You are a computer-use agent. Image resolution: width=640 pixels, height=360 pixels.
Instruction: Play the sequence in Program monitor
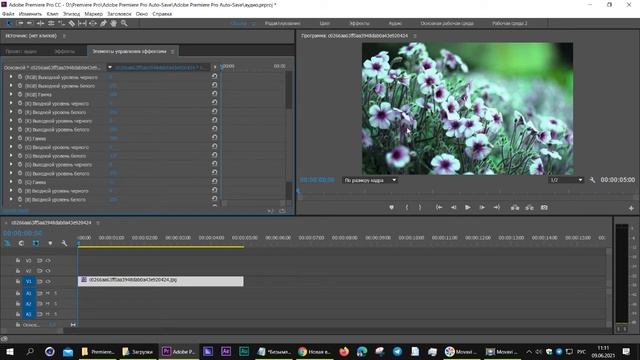click(468, 207)
